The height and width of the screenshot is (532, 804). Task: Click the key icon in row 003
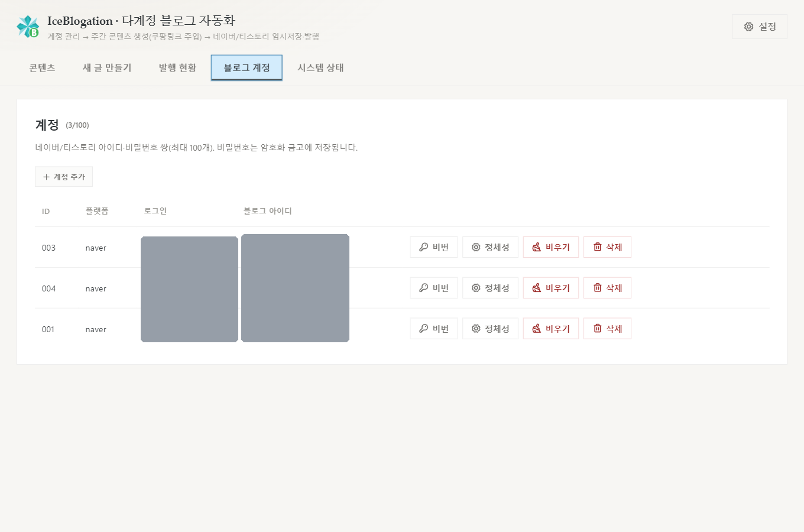point(423,247)
